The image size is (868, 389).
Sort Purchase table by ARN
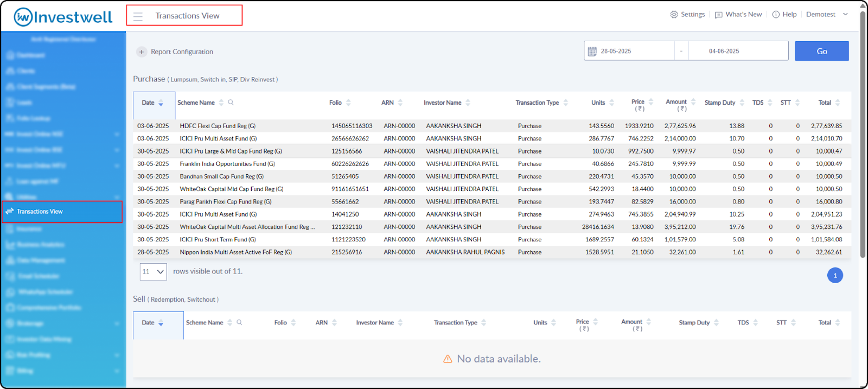click(400, 103)
